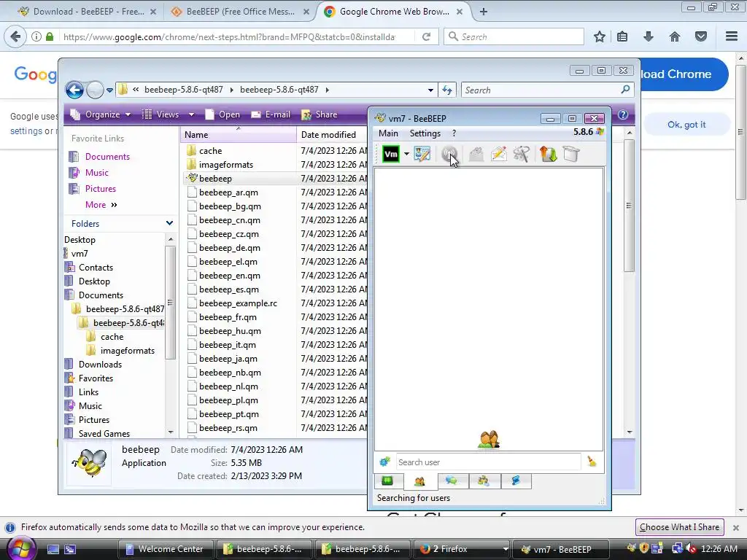Open the Firefox hamburger menu
This screenshot has width=747, height=560.
(732, 36)
